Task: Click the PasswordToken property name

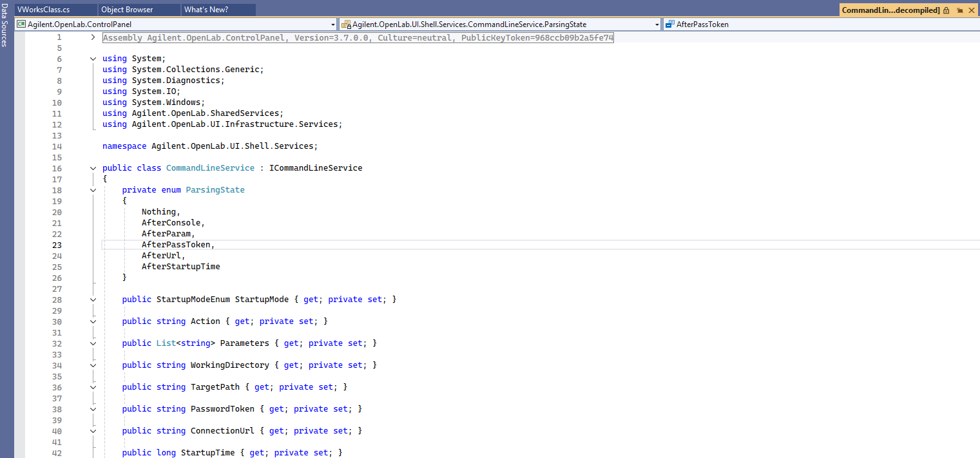Action: point(223,409)
